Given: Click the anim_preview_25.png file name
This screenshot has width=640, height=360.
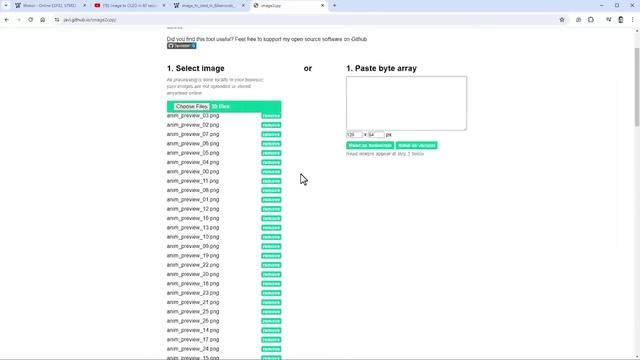Looking at the screenshot, I should 193,312.
